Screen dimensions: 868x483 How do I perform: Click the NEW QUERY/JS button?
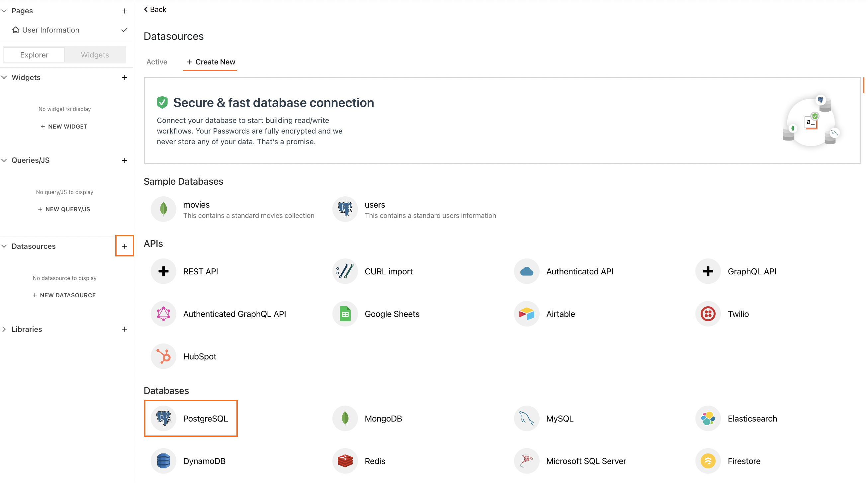[64, 209]
